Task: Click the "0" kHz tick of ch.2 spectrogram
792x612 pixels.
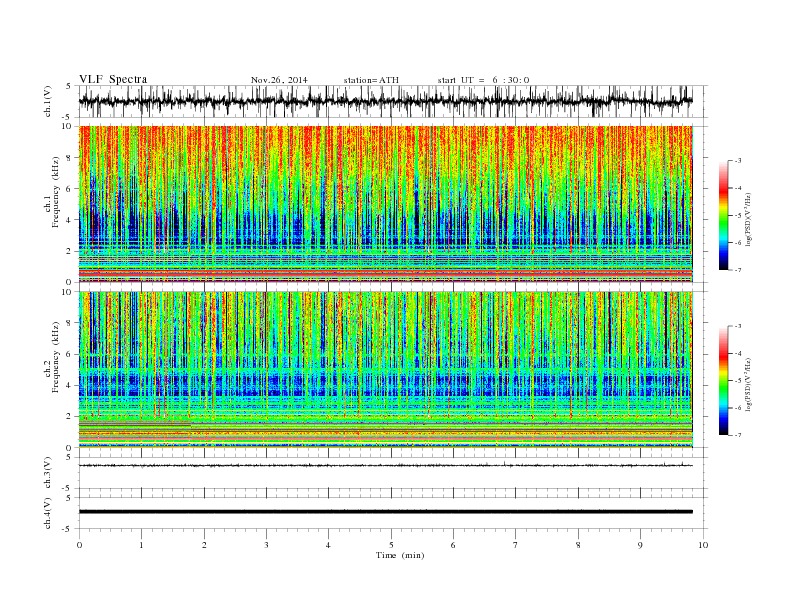Action: pos(71,448)
